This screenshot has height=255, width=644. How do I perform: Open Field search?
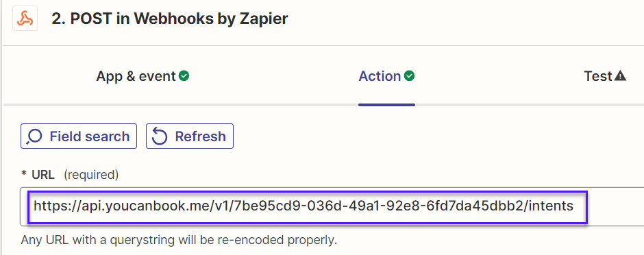point(79,136)
